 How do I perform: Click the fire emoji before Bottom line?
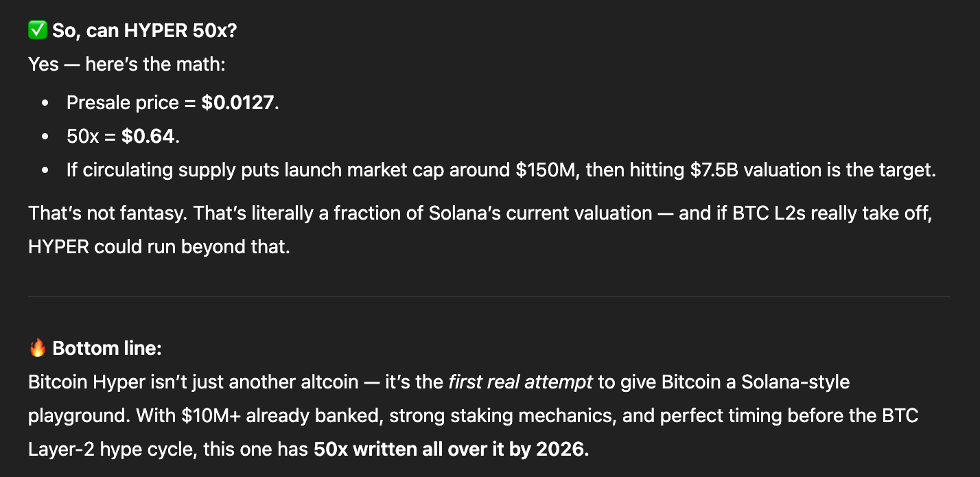(38, 348)
